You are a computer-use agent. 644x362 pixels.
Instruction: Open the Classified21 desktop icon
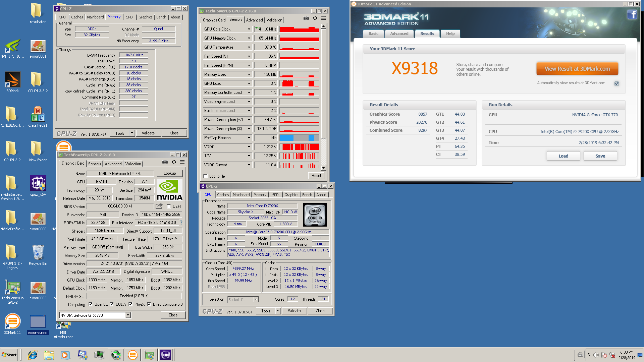[38, 117]
